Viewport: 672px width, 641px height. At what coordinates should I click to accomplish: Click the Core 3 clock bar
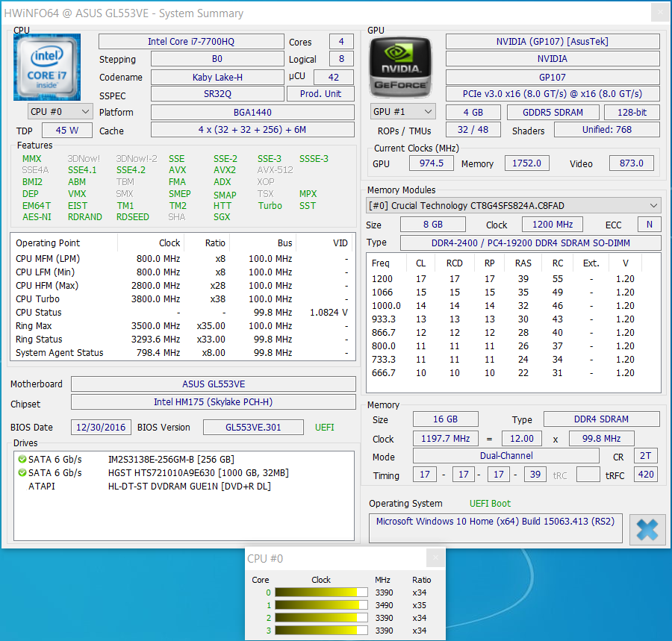[321, 631]
